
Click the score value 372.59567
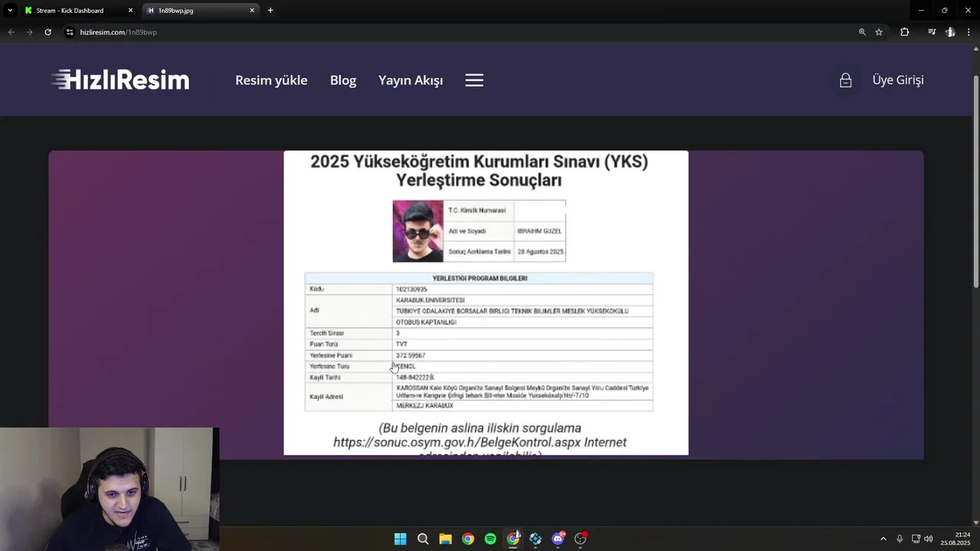click(410, 355)
